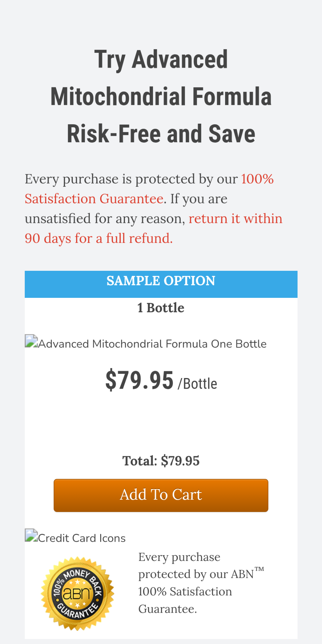Click the broken image icon beside One Bottle text
The image size is (322, 644).
(x=31, y=341)
